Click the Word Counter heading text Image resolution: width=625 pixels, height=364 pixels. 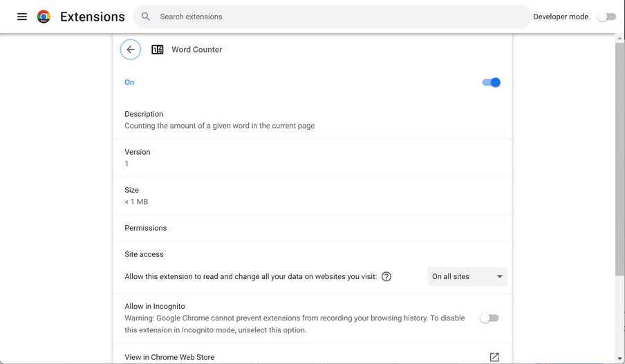[x=197, y=50]
